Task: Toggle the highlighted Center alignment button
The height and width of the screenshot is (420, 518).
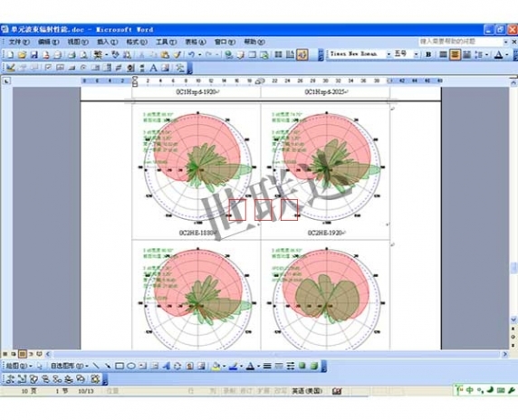Action: (455, 54)
